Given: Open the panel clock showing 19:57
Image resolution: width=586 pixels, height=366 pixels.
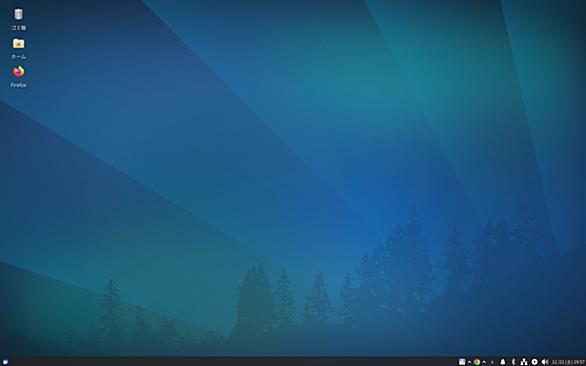Looking at the screenshot, I should click(x=568, y=362).
